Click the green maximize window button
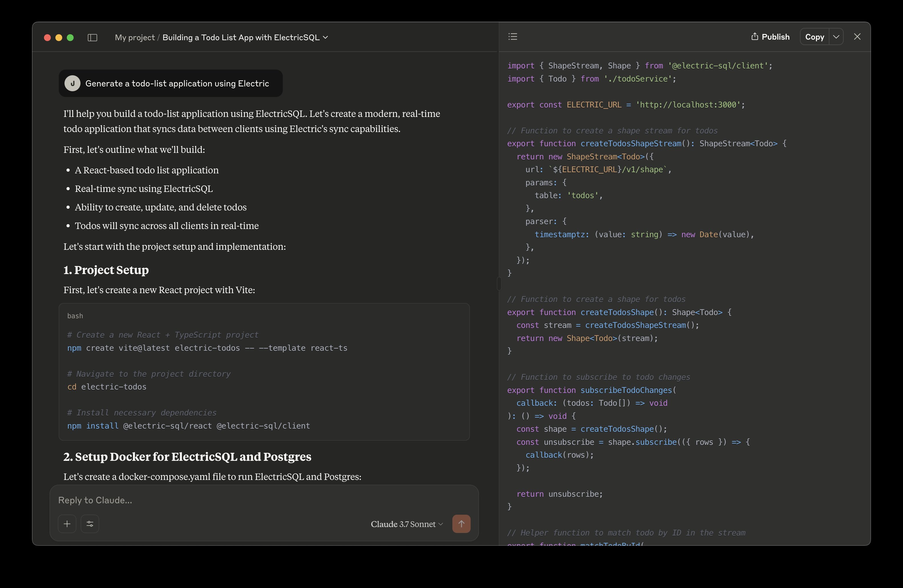This screenshot has height=588, width=903. tap(70, 38)
